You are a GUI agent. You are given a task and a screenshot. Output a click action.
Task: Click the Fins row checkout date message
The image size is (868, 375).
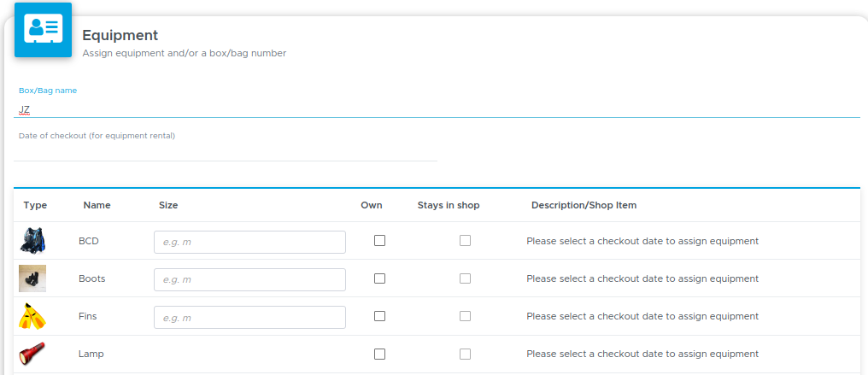(x=642, y=316)
